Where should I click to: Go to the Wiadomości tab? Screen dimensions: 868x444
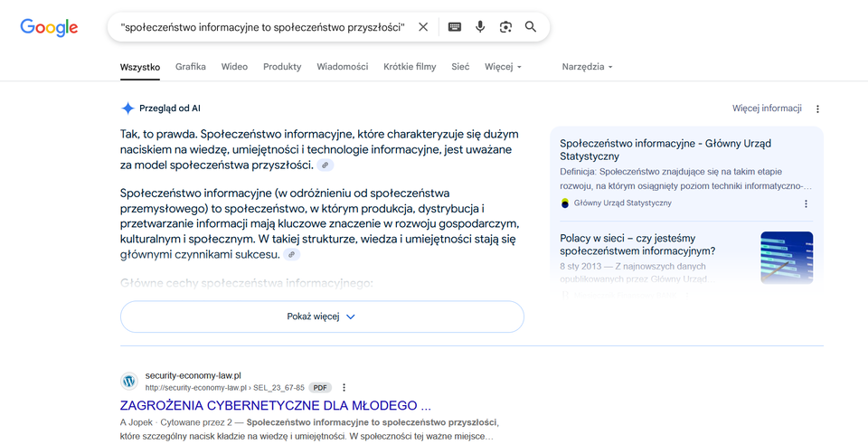pyautogui.click(x=342, y=66)
